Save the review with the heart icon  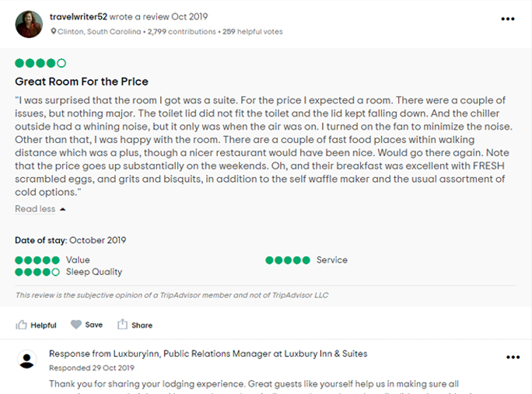[x=76, y=325]
